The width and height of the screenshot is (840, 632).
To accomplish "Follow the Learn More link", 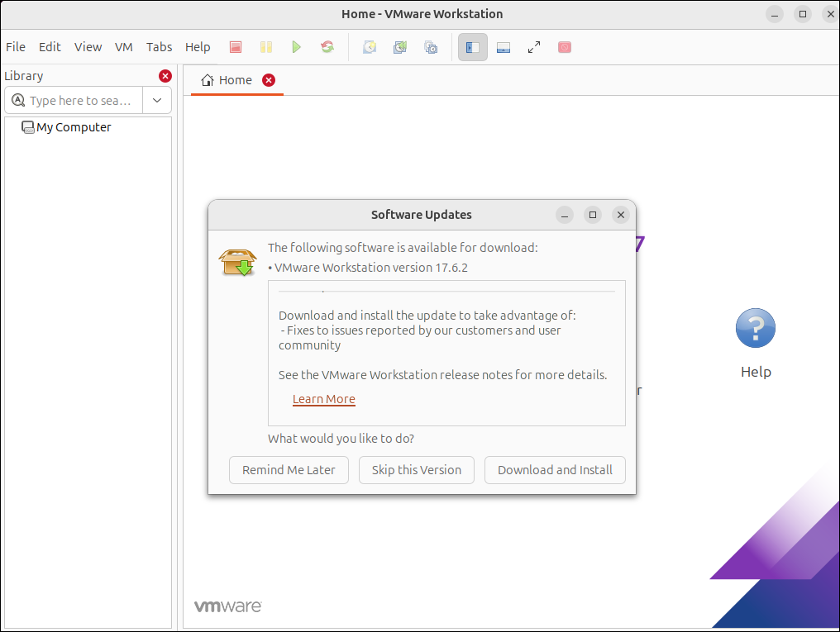I will coord(323,399).
